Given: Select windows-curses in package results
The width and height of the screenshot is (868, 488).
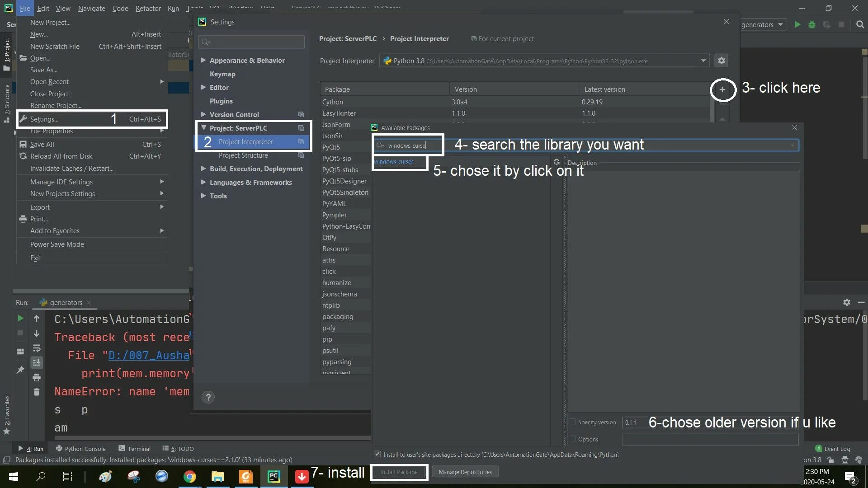Looking at the screenshot, I should point(394,162).
